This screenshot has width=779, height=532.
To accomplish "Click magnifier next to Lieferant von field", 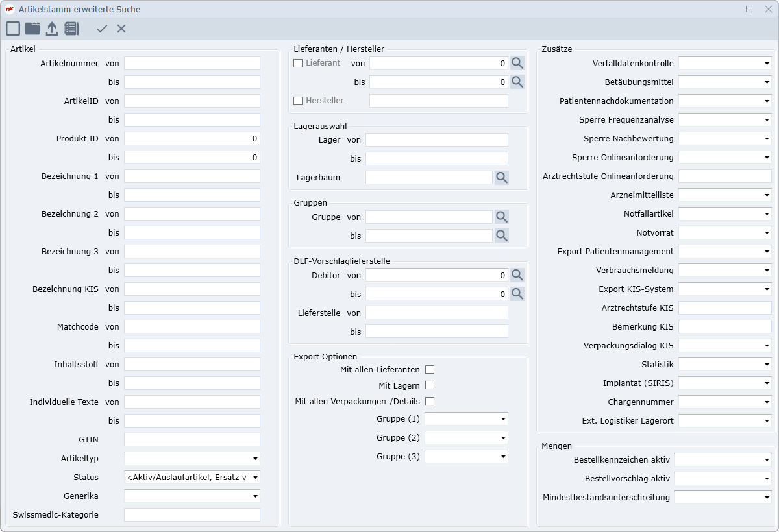I will click(517, 63).
